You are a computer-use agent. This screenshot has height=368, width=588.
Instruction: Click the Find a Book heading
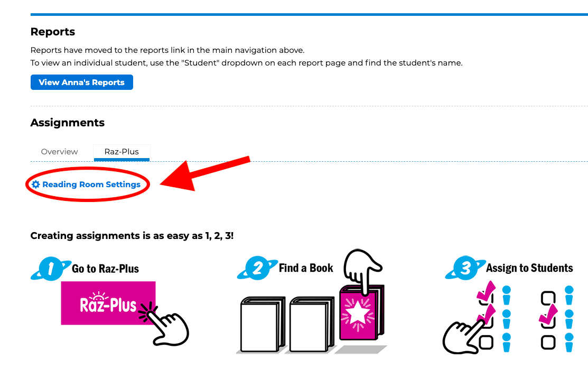pyautogui.click(x=306, y=268)
